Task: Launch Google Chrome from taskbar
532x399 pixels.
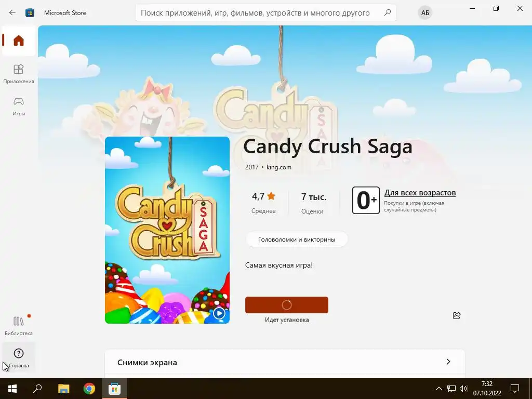Action: [x=89, y=389]
